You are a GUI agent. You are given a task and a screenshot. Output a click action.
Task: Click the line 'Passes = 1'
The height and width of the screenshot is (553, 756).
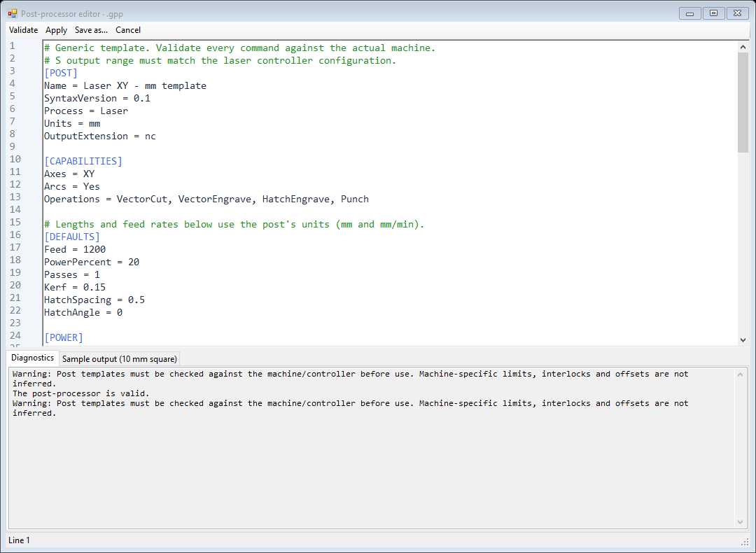tap(72, 274)
